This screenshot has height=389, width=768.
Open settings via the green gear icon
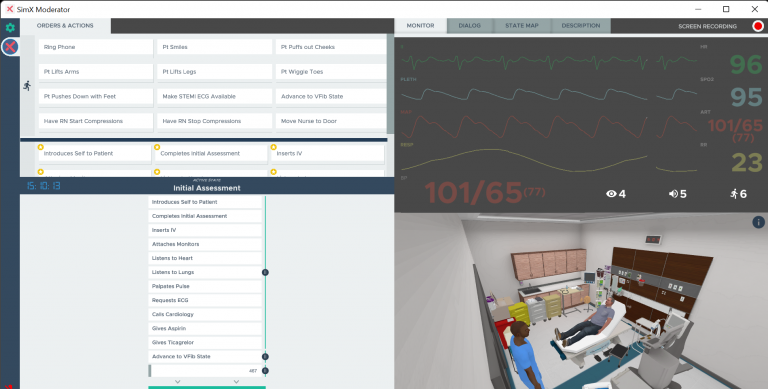[x=10, y=27]
